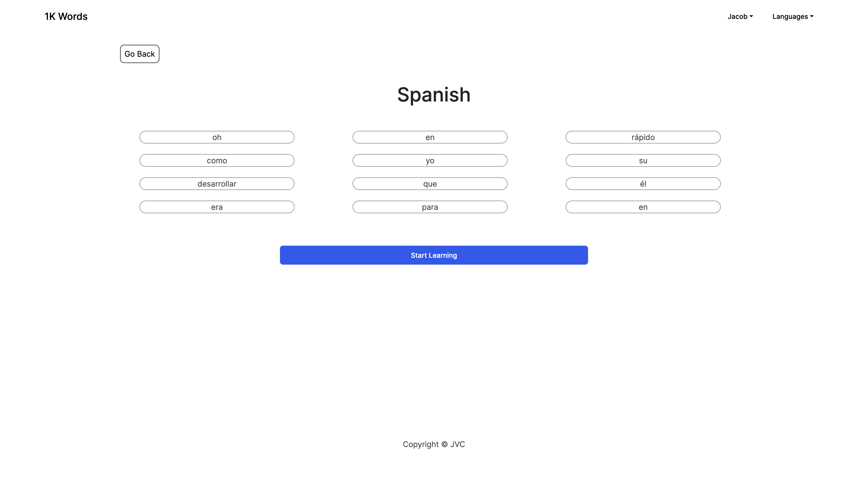The image size is (868, 488).
Task: Pick the word 'para'
Action: [430, 207]
